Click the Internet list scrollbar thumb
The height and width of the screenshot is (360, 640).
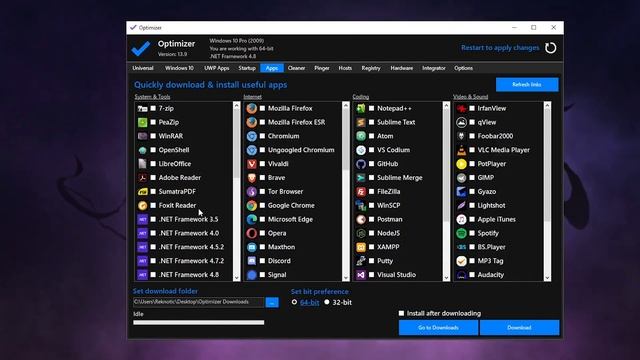point(346,140)
